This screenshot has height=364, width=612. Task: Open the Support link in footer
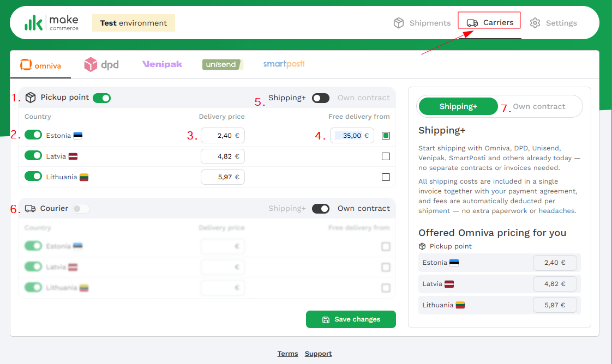coord(318,354)
